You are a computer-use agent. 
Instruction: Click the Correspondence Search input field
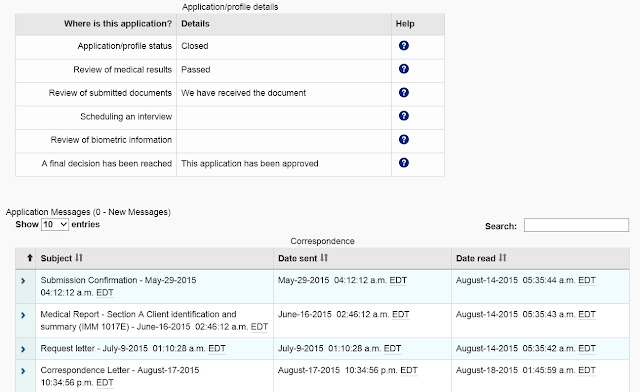click(x=576, y=225)
